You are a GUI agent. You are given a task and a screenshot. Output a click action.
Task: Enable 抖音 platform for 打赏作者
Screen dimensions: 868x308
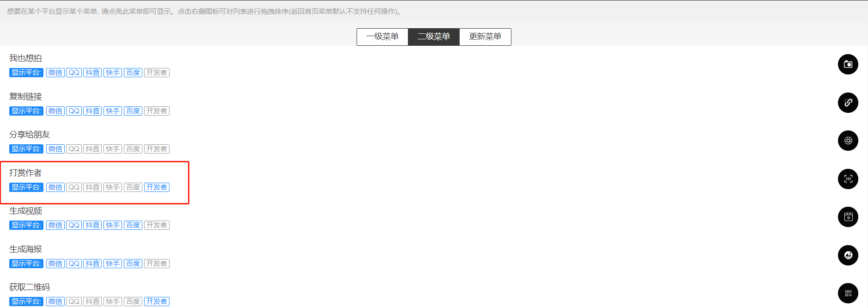coord(92,187)
